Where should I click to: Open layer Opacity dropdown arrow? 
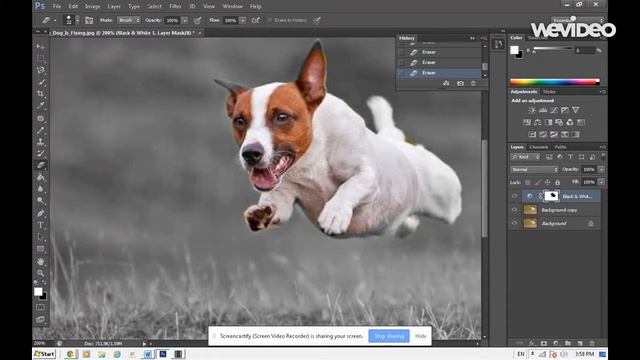tap(601, 169)
